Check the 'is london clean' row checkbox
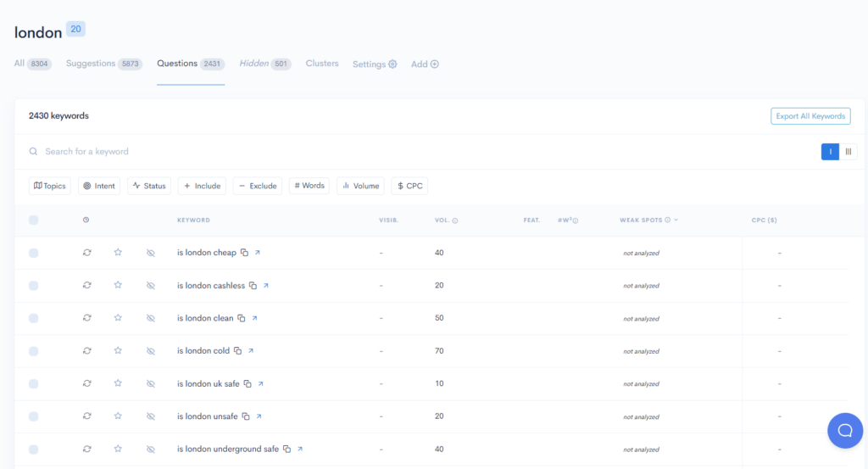Screen dimensions: 868x469 [34, 318]
